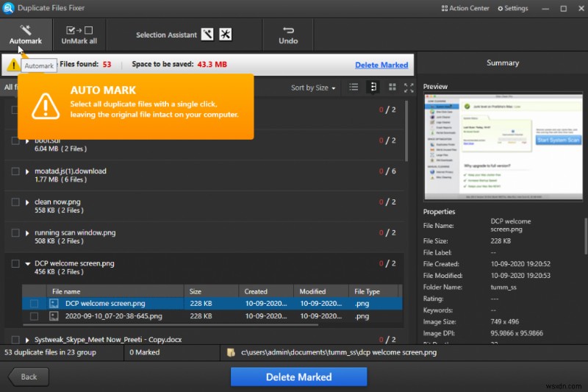Click image icon of 2020-09-10_07-20-38-645.png row

54,316
